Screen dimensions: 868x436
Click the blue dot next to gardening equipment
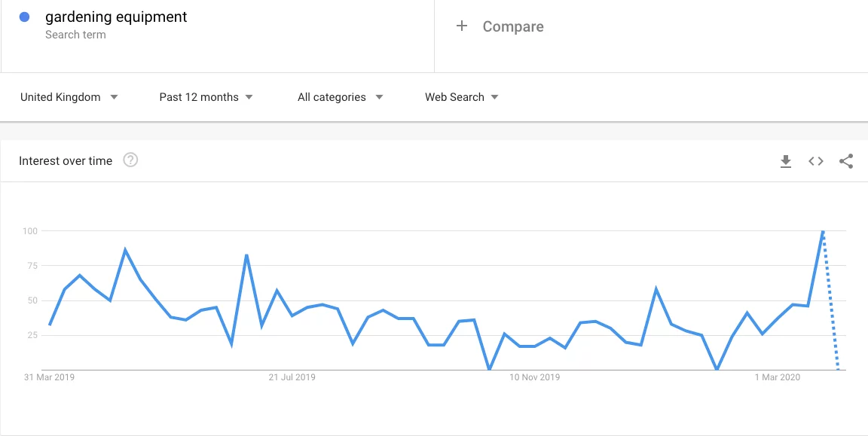tap(24, 17)
